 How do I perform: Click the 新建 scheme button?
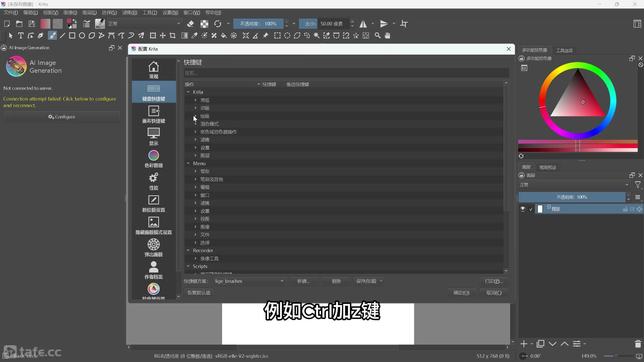304,281
